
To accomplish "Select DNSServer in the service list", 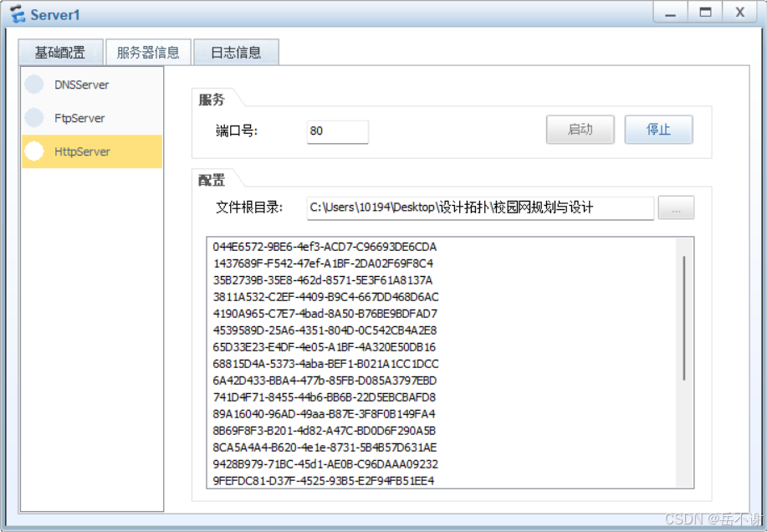I will (92, 84).
